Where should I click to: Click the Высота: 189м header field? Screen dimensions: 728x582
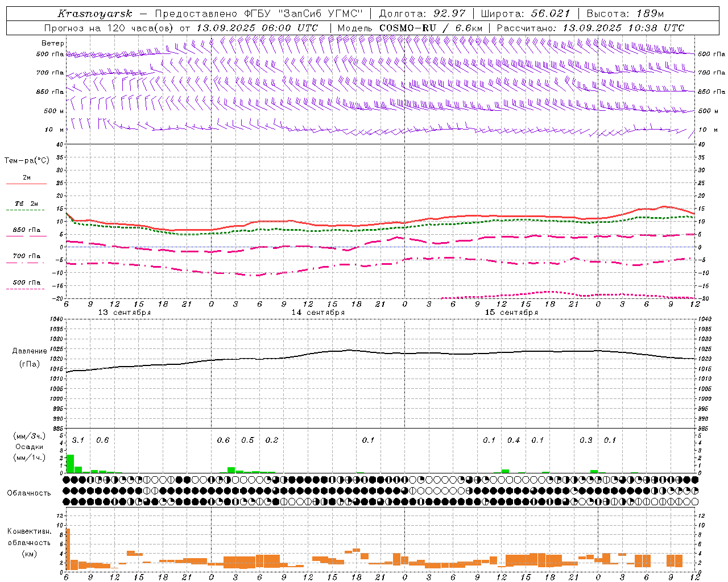[x=625, y=14]
